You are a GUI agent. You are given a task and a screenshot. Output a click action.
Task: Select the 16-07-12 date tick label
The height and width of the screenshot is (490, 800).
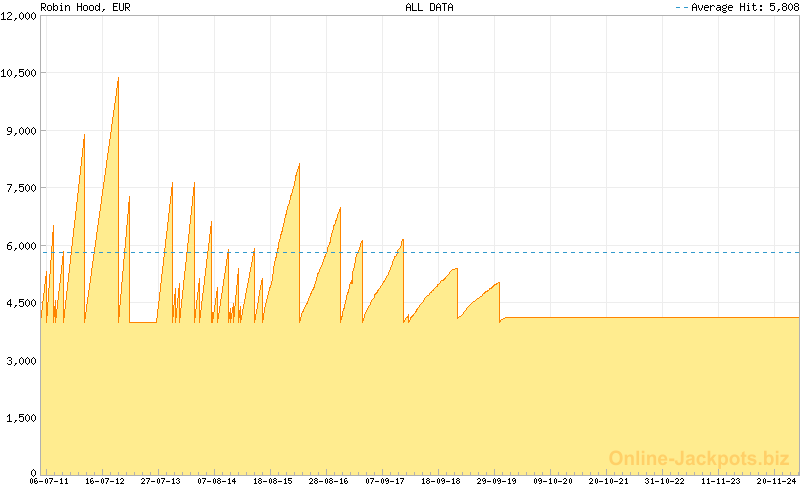pyautogui.click(x=105, y=481)
